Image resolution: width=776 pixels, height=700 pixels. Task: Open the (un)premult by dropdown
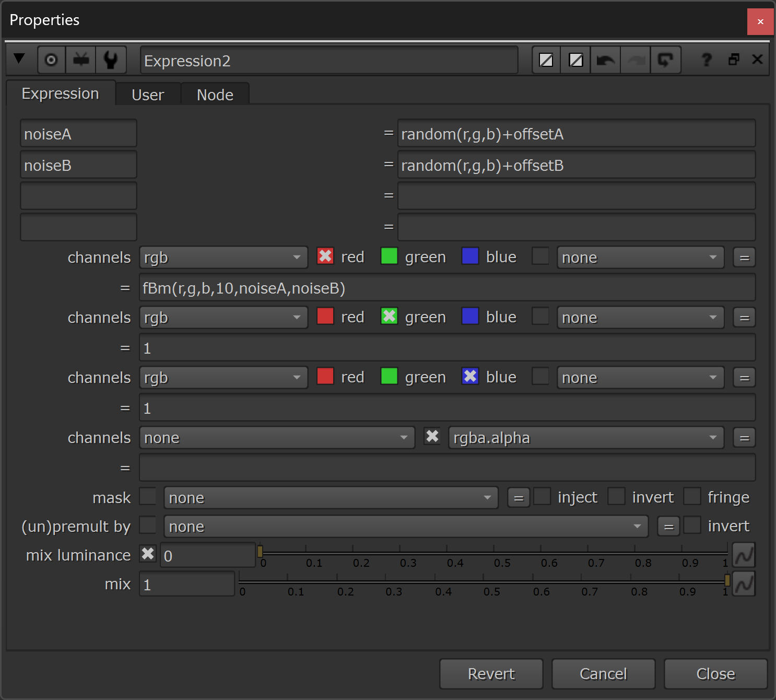click(405, 527)
